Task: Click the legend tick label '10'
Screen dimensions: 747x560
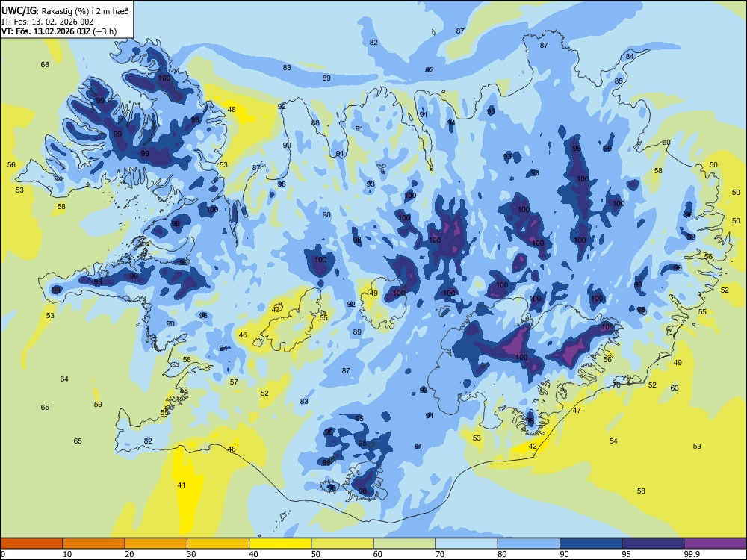Action: (x=67, y=554)
